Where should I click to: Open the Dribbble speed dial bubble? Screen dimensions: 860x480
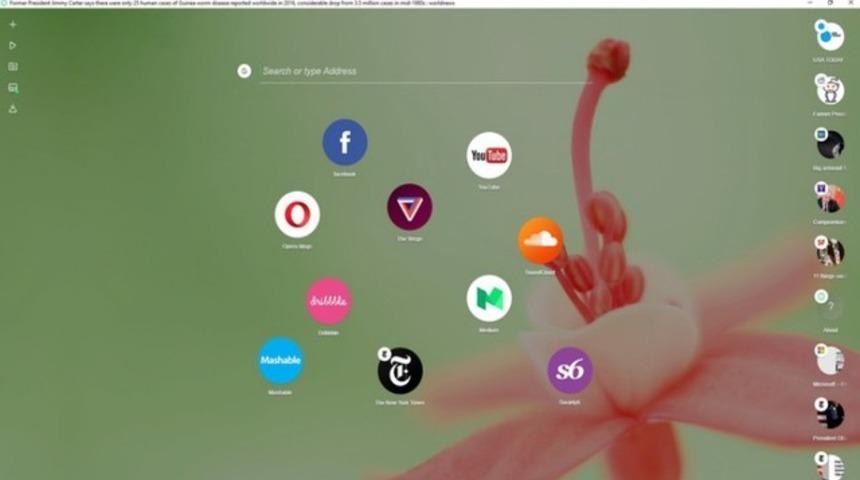(x=329, y=301)
